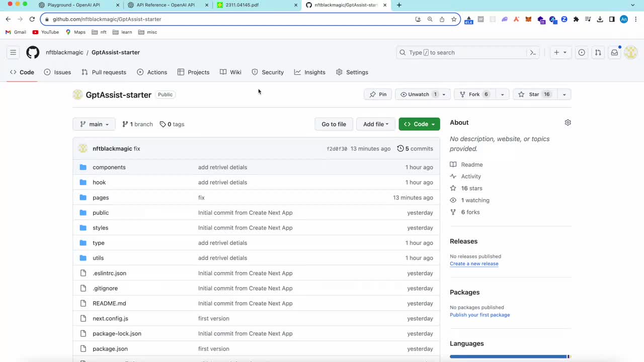Open About section settings gear
Screen dimensions: 644x362
pos(568,123)
